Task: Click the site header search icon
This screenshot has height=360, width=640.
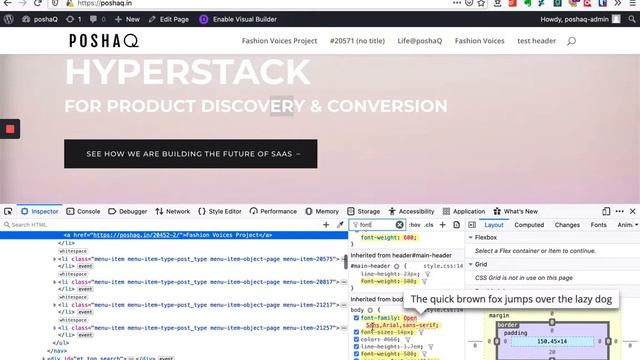Action: 571,41
